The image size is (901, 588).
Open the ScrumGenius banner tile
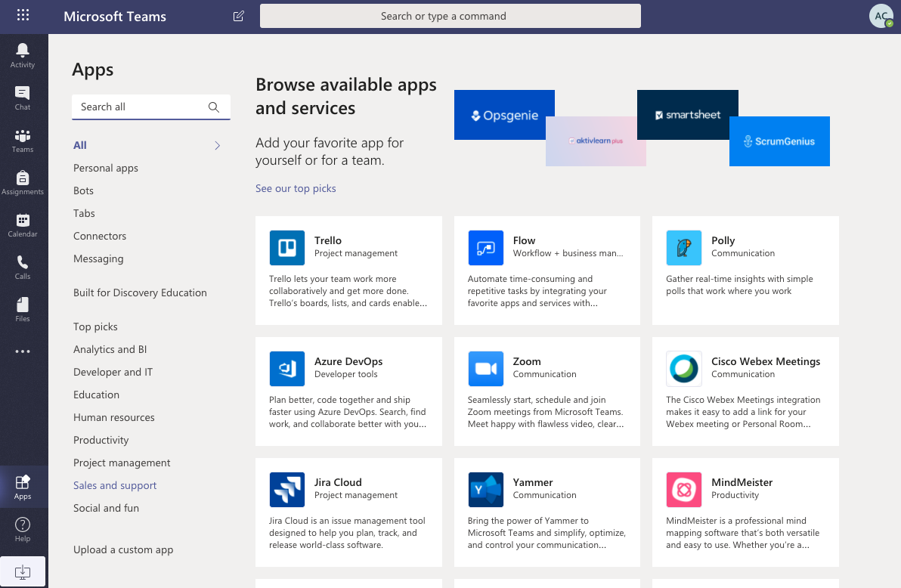[779, 141]
